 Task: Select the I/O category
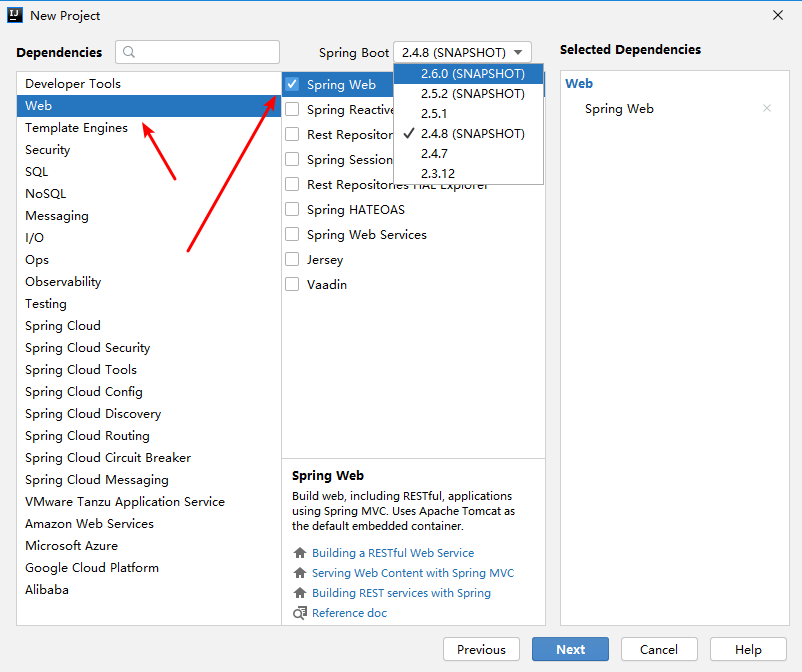[149, 237]
